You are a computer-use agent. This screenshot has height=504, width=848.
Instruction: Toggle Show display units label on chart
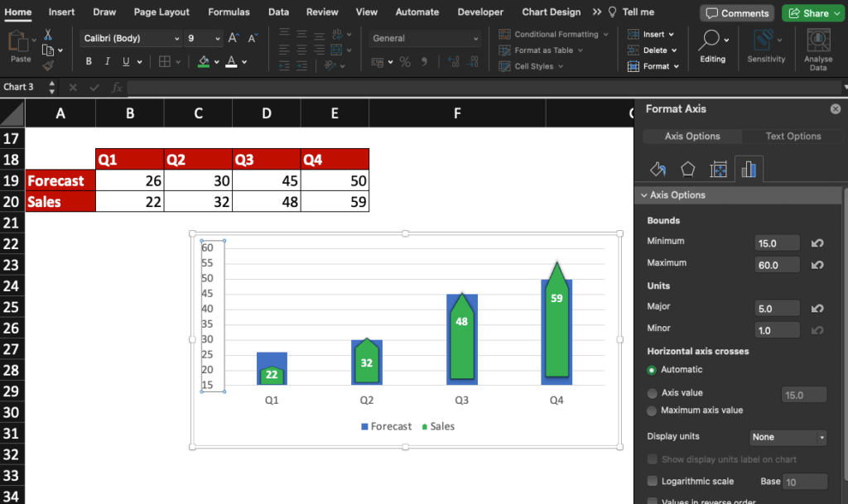tap(653, 459)
